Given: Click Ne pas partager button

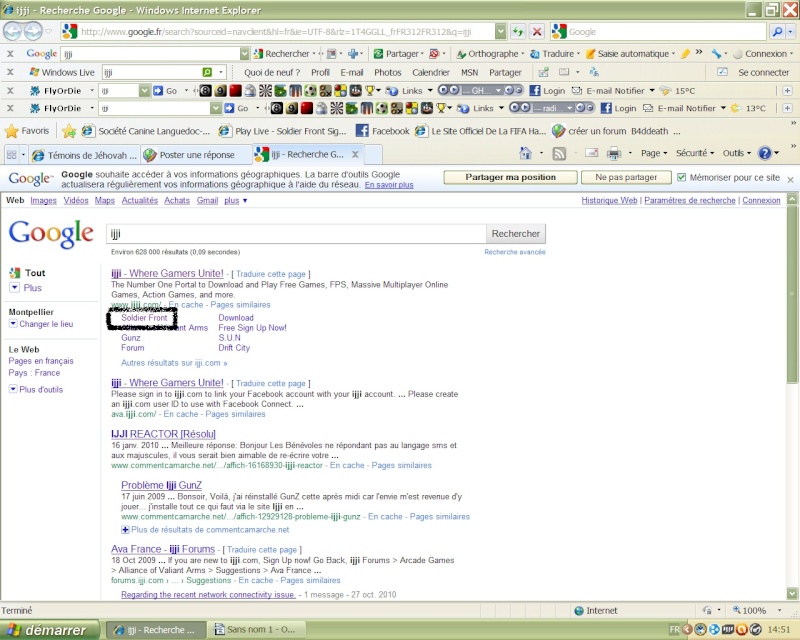Looking at the screenshot, I should (626, 177).
